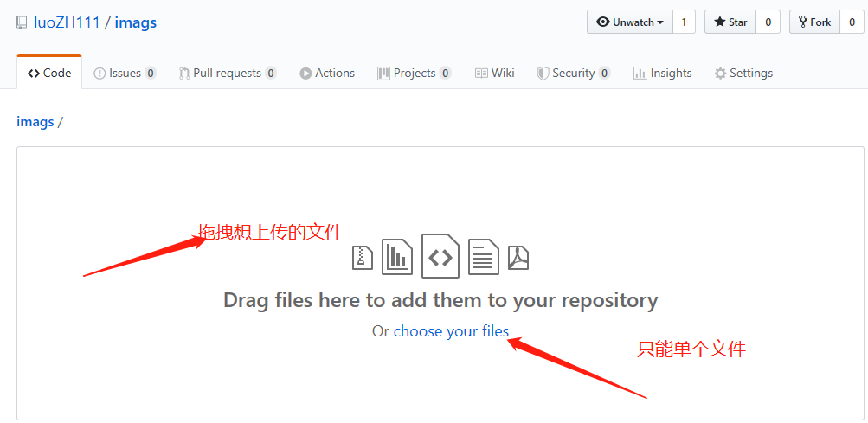The height and width of the screenshot is (423, 868).
Task: Open the Insights tab
Action: [663, 73]
